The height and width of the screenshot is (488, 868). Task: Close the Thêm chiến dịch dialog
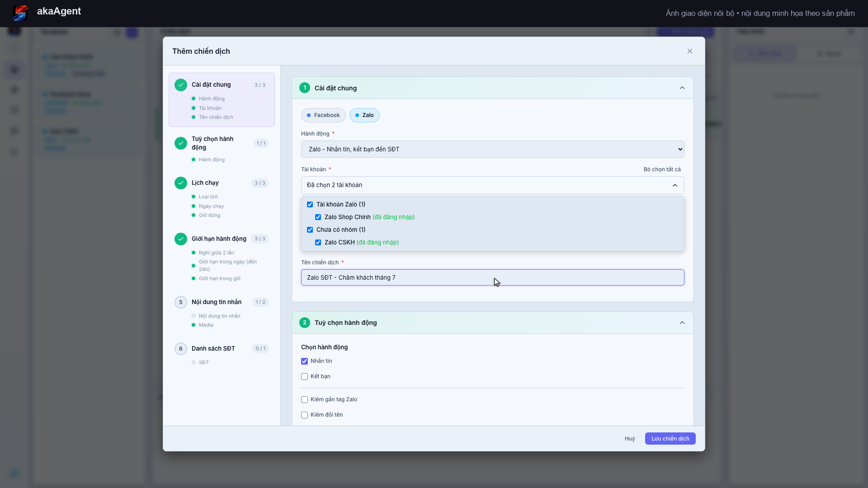(x=690, y=51)
